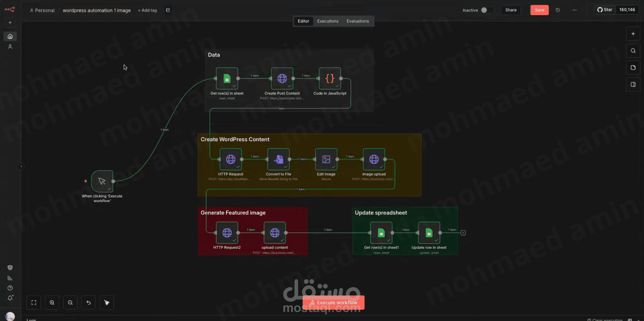Click the 'Data' sticky note title
The image size is (644, 321).
coord(214,55)
